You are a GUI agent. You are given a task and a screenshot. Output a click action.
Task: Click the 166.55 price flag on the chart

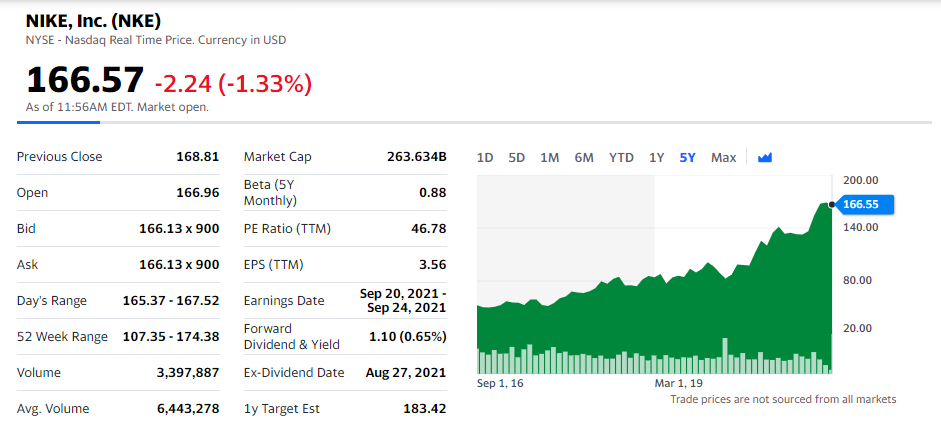pos(865,205)
